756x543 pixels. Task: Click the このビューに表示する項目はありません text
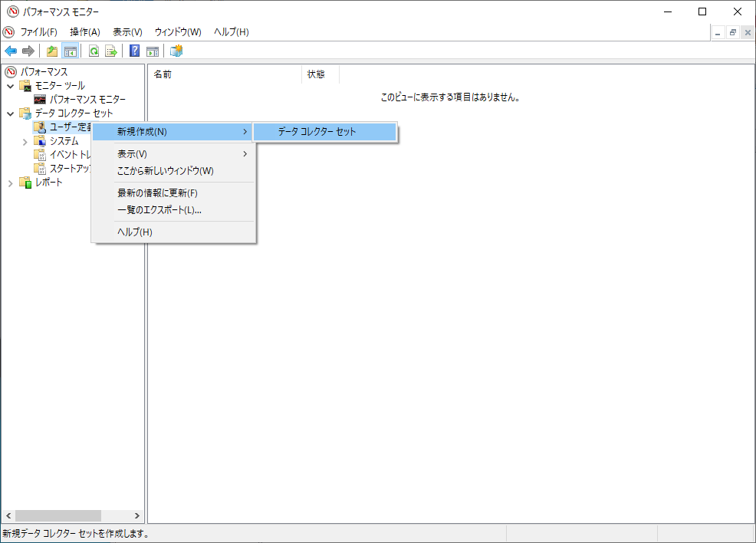[451, 97]
